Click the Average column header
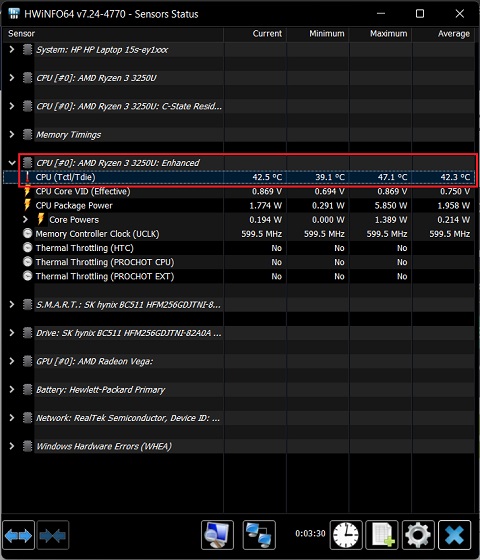The image size is (480, 560). tap(444, 34)
